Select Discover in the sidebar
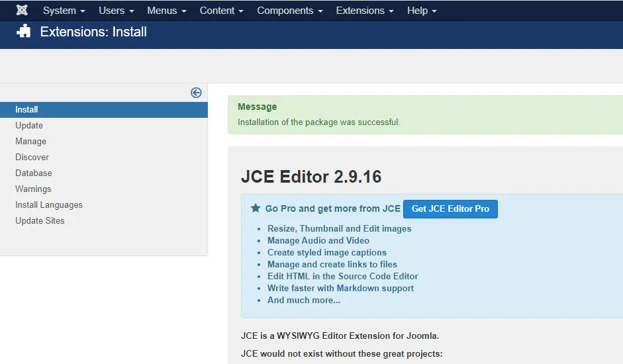Viewport: 623px width, 364px height. 32,158
